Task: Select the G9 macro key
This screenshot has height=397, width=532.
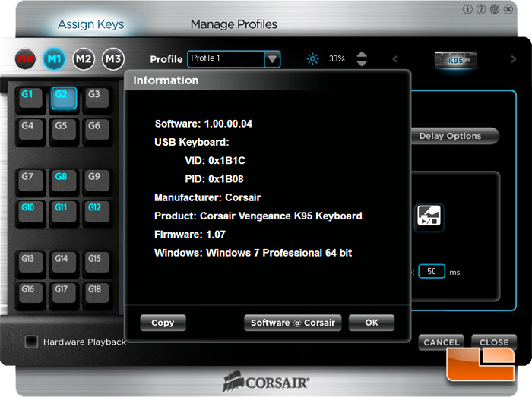Action: tap(97, 180)
